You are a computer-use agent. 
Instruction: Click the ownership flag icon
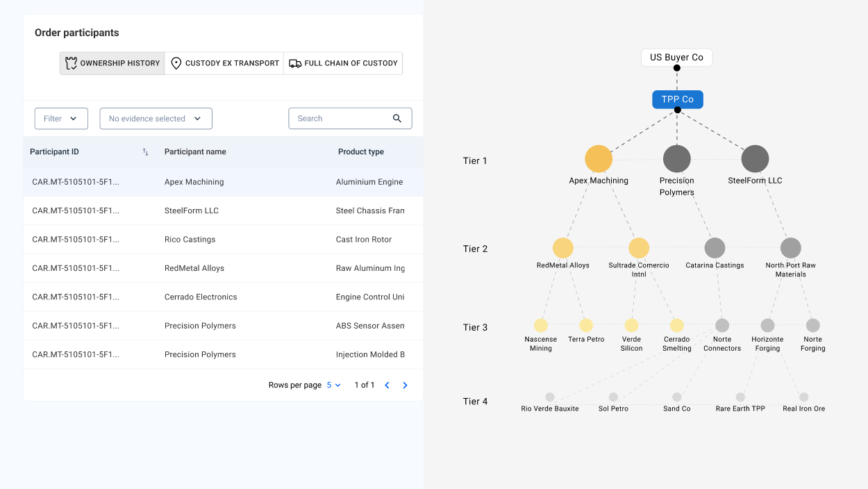[71, 63]
